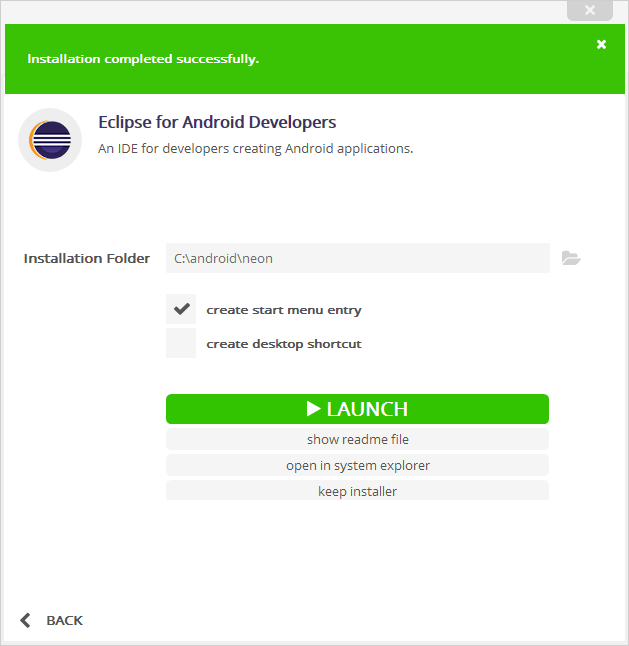Launch Eclipse with the green LAUNCH button

[x=357, y=409]
